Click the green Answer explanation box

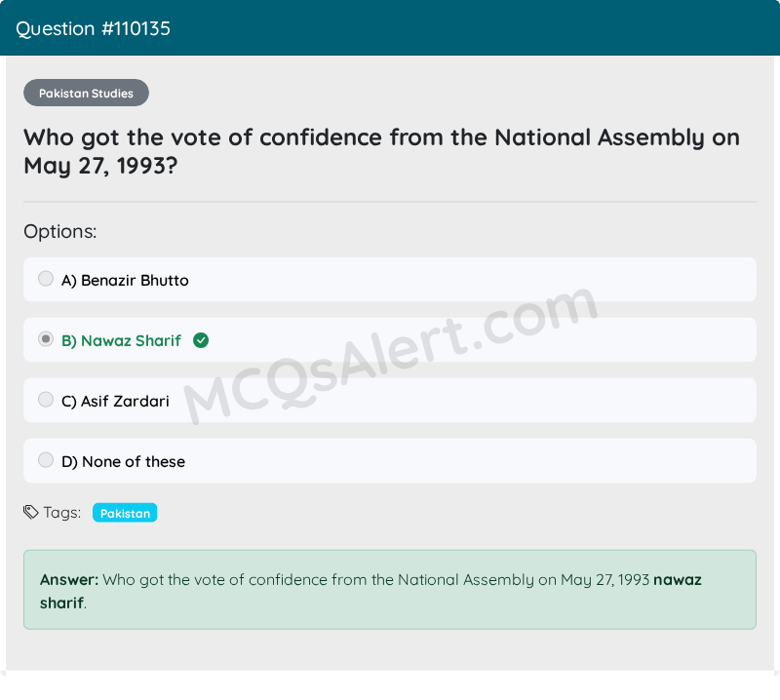tap(390, 590)
